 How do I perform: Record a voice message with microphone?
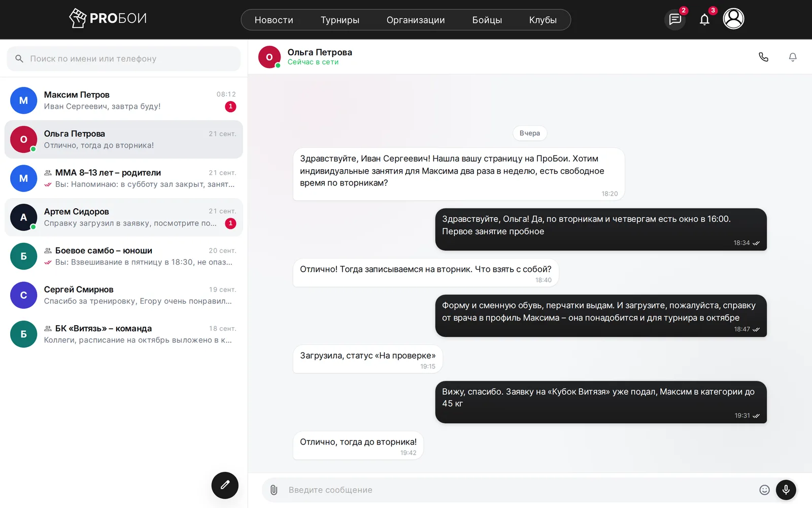click(x=786, y=490)
